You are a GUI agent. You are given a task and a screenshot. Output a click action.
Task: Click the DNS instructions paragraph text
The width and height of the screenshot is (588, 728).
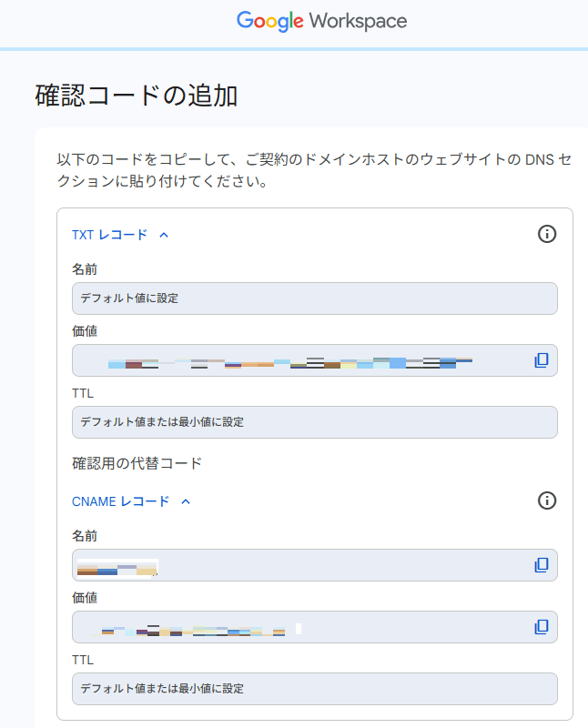point(314,170)
